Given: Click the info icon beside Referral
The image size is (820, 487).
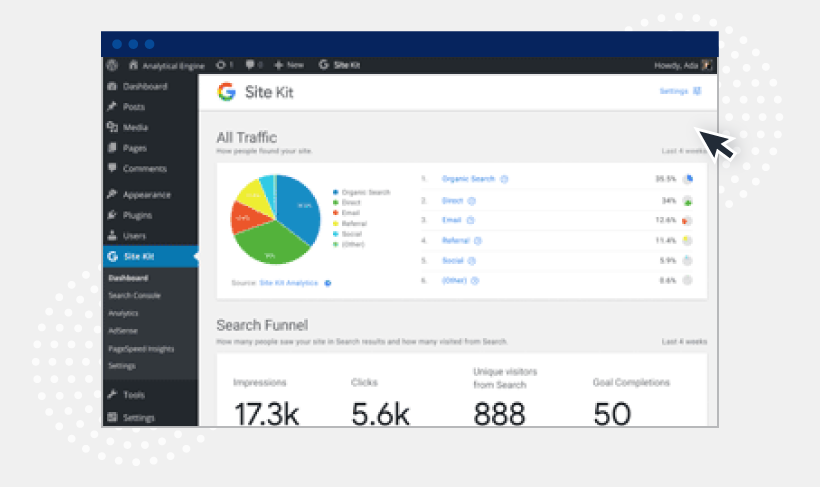Looking at the screenshot, I should point(477,241).
